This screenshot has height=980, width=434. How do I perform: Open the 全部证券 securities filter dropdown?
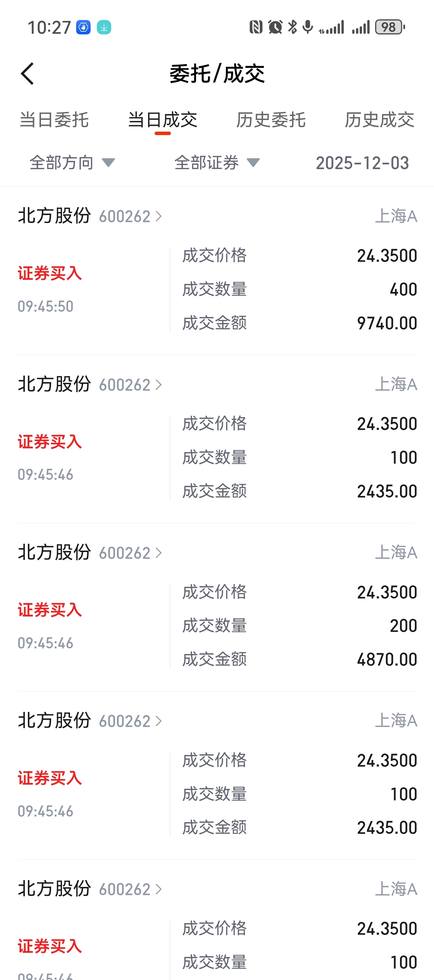(217, 163)
